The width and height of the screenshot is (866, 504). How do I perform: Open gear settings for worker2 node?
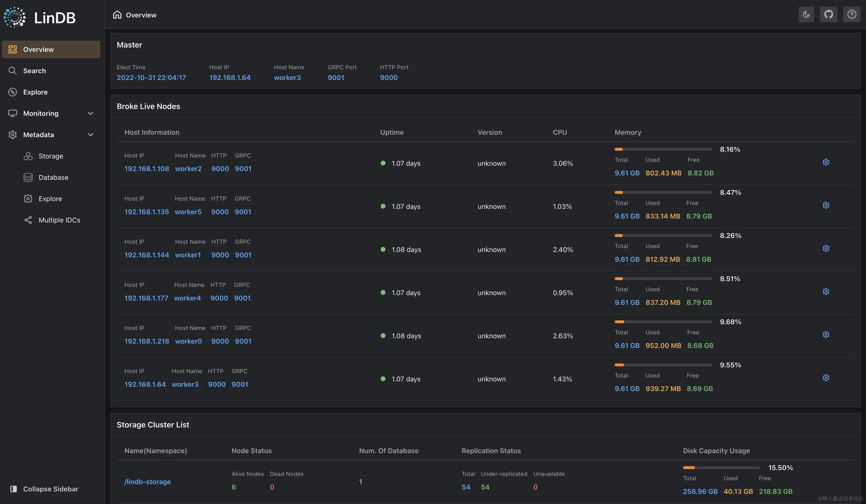pyautogui.click(x=826, y=162)
